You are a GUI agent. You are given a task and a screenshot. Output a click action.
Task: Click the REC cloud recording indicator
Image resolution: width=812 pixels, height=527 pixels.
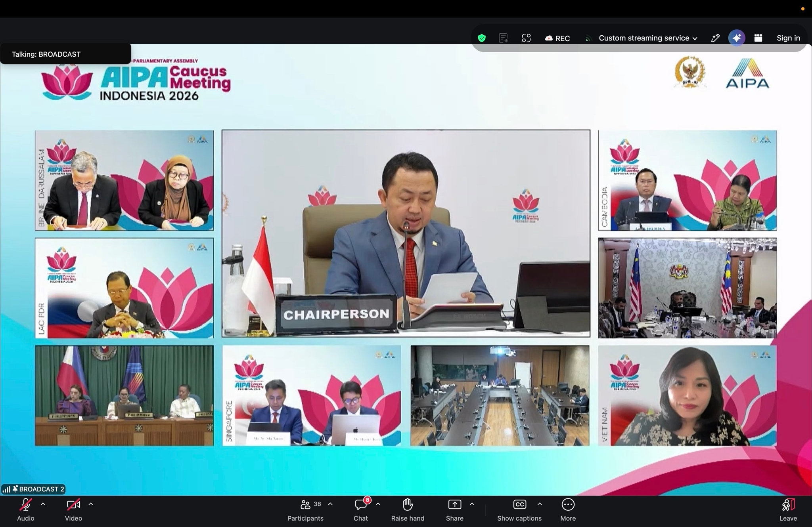pos(557,38)
